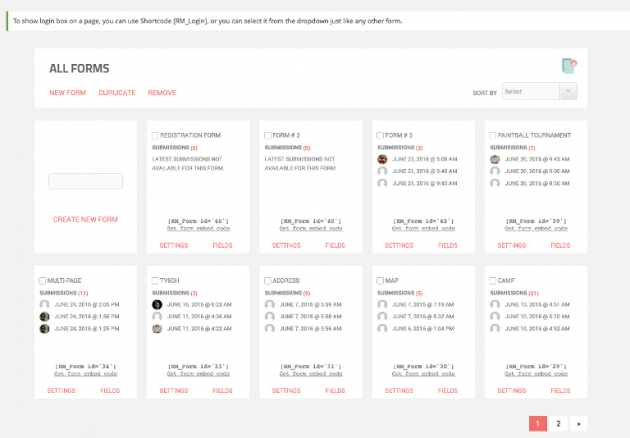Click avatar beside June 24, 2016 2:05 PM submission
The height and width of the screenshot is (438, 630).
click(x=45, y=305)
